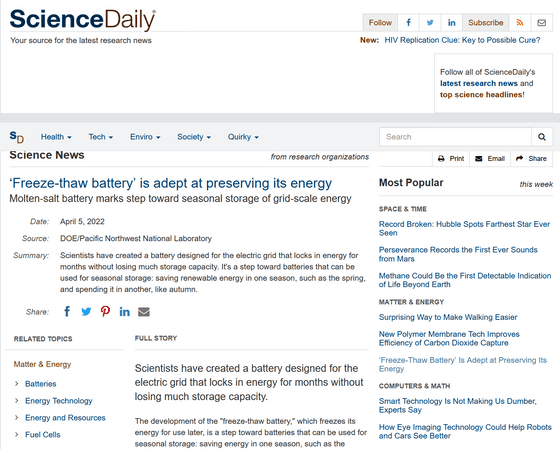The width and height of the screenshot is (560, 449).
Task: Click the magnifier search button
Action: tap(542, 137)
